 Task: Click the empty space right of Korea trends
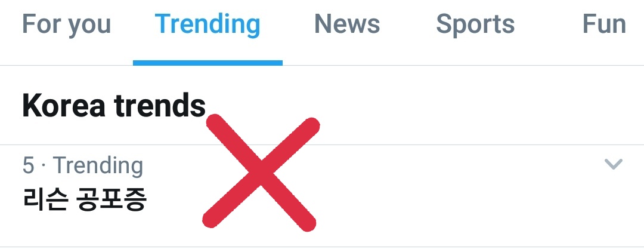tap(452, 105)
